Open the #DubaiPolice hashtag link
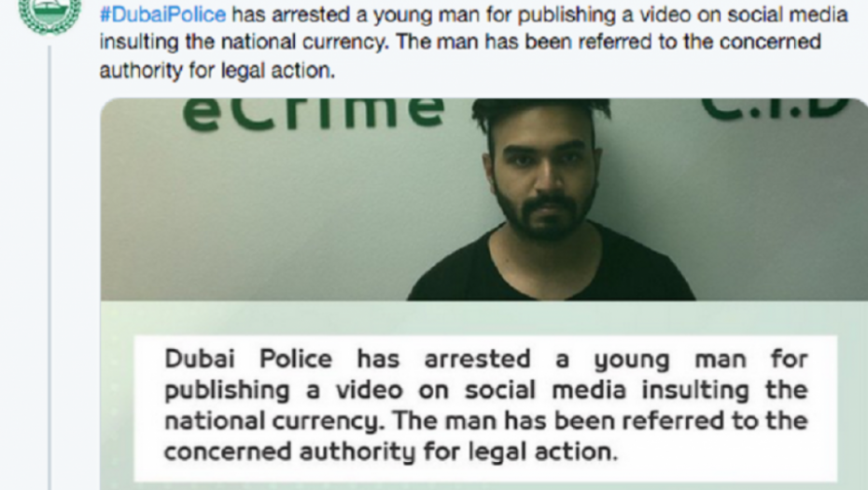 pyautogui.click(x=162, y=14)
